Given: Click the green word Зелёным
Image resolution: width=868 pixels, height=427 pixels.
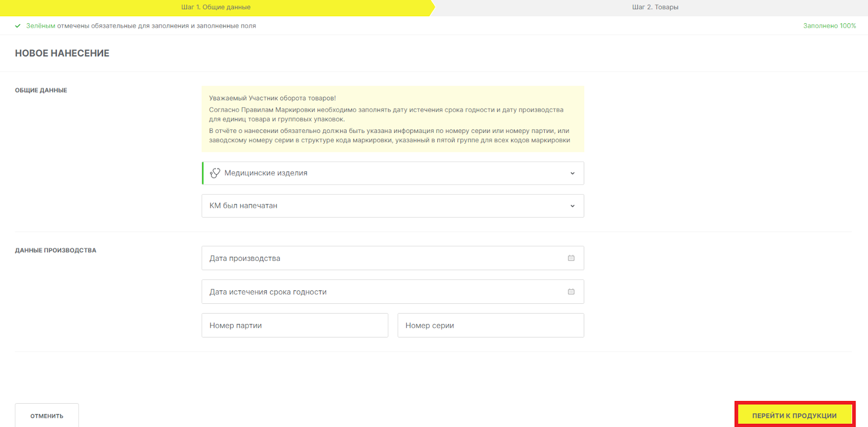Looking at the screenshot, I should (41, 26).
